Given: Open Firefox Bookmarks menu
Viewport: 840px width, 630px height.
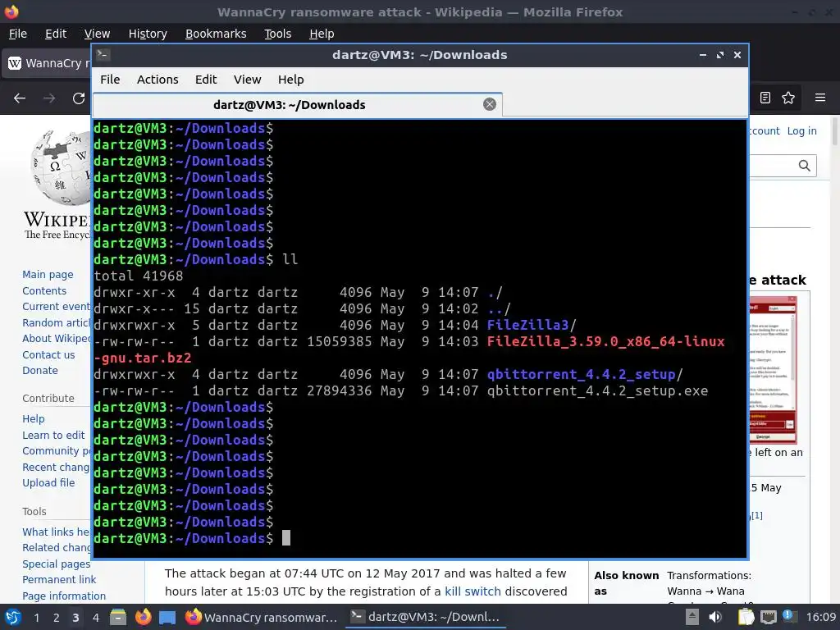Looking at the screenshot, I should point(216,34).
